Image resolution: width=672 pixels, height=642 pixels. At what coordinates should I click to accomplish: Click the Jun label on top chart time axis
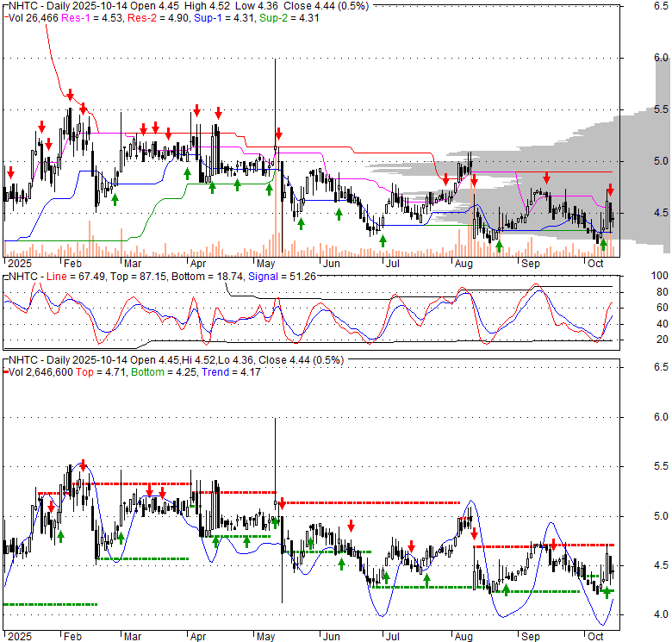click(332, 264)
